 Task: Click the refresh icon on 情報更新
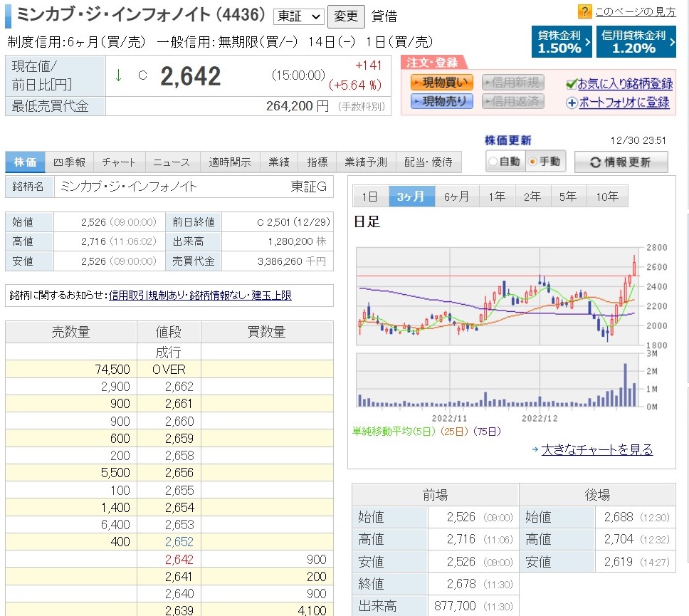coord(595,162)
